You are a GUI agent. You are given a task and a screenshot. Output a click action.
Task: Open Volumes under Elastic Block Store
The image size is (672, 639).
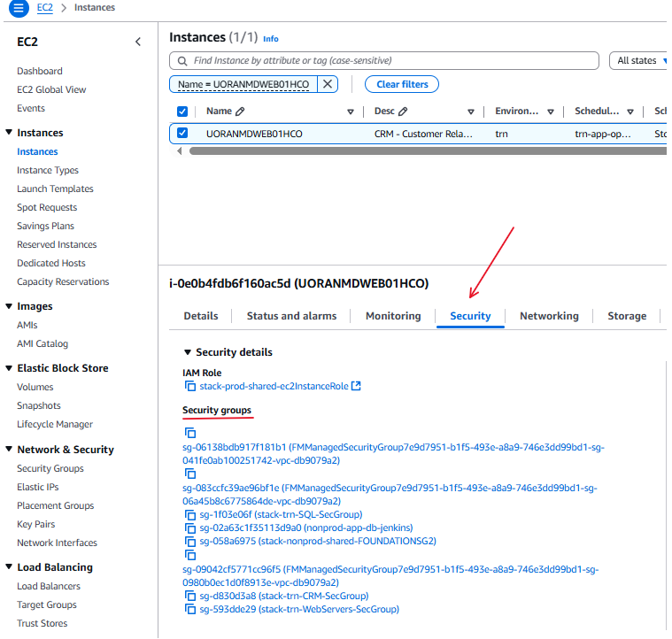click(x=35, y=387)
